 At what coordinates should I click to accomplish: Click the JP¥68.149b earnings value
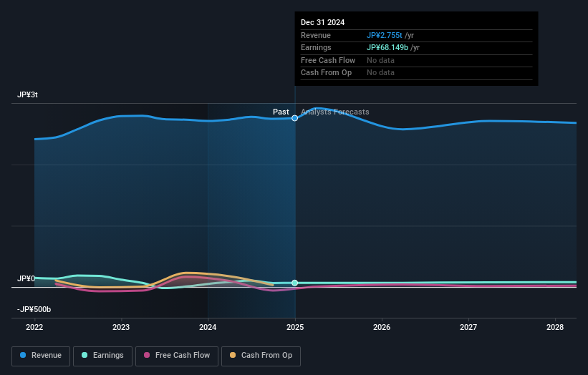[387, 47]
